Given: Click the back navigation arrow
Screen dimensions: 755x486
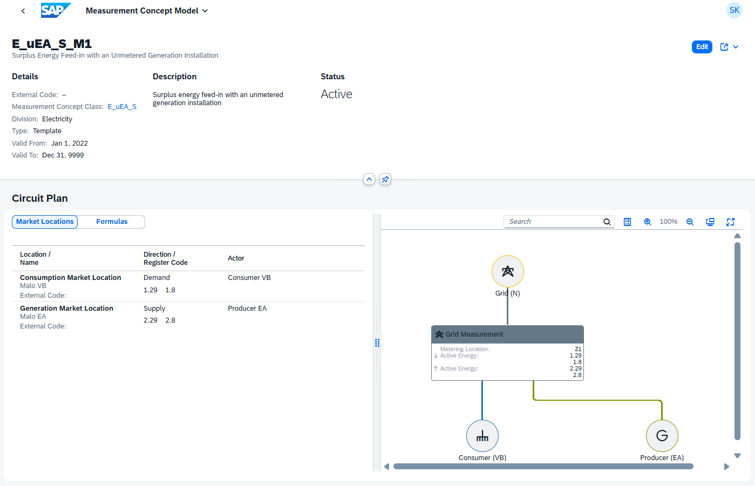Looking at the screenshot, I should coord(23,11).
